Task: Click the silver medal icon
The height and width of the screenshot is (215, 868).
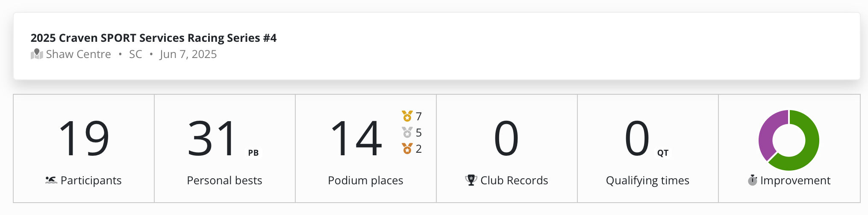Action: pos(407,133)
